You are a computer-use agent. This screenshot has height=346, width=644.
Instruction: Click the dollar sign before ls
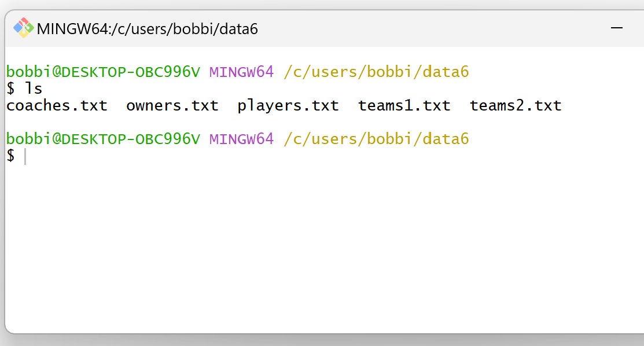coord(10,89)
